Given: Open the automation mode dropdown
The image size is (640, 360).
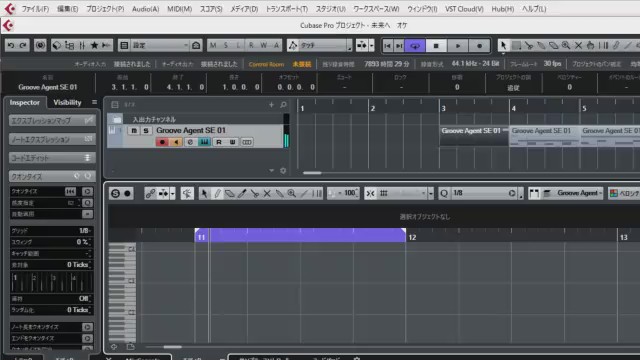Looking at the screenshot, I should [x=319, y=45].
